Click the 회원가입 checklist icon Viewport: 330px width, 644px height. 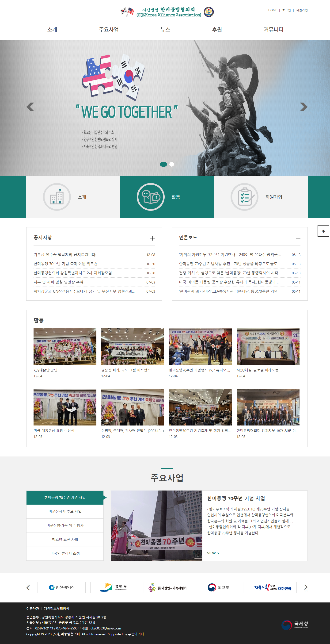coord(244,197)
